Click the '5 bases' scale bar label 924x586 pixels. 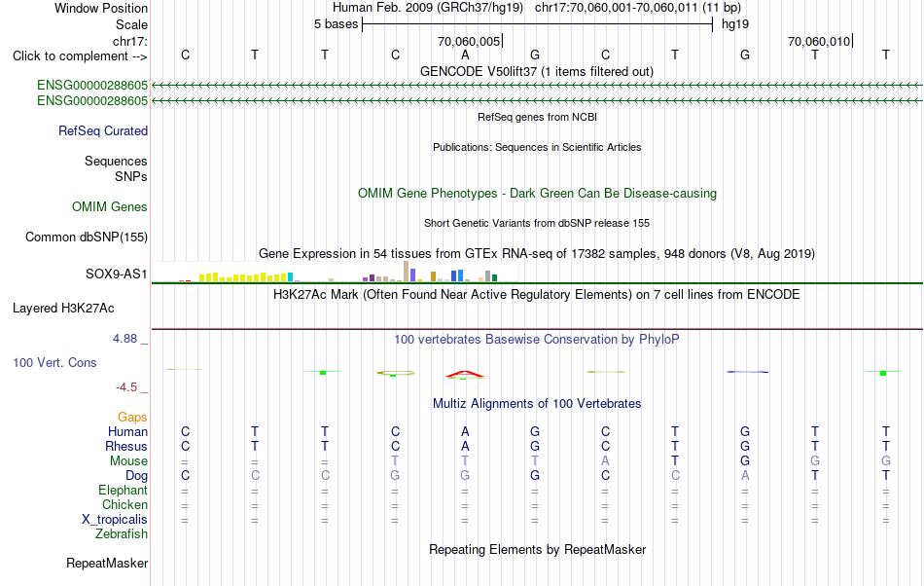coord(336,24)
